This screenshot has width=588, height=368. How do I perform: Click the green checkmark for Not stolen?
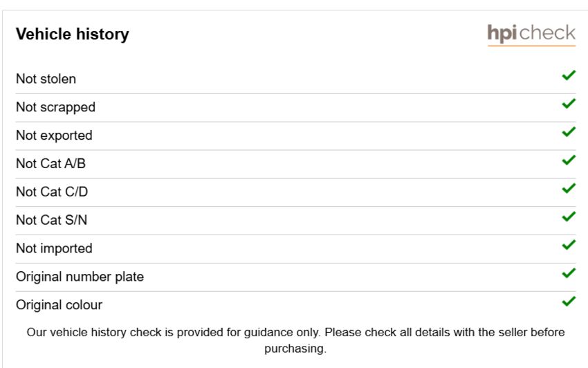[x=569, y=75]
